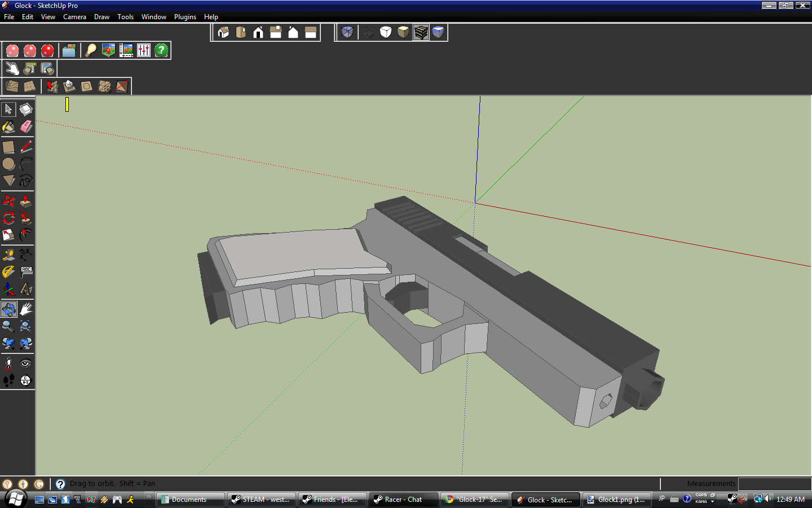Viewport: 812px width, 508px height.
Task: Switch to Documents taskbar window
Action: point(189,500)
